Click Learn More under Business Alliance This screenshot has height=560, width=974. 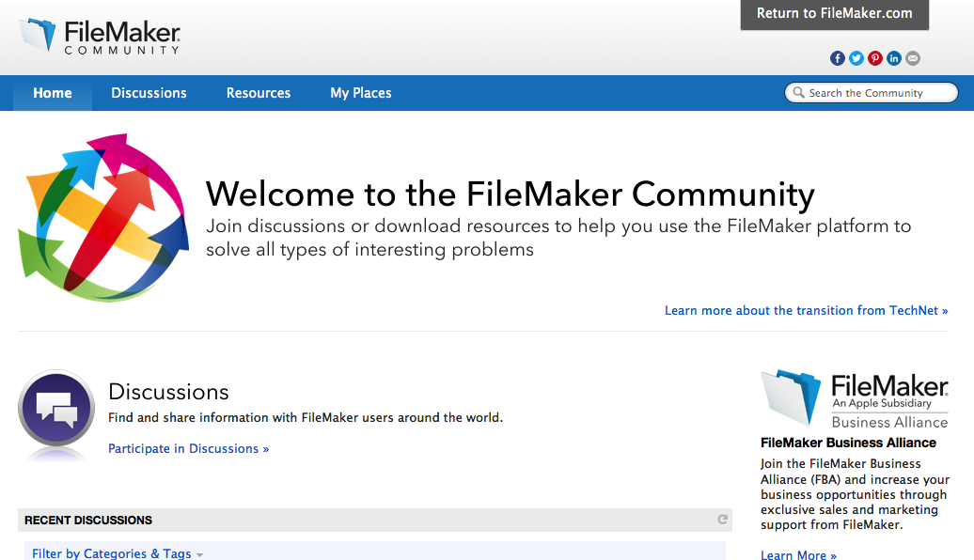click(798, 555)
